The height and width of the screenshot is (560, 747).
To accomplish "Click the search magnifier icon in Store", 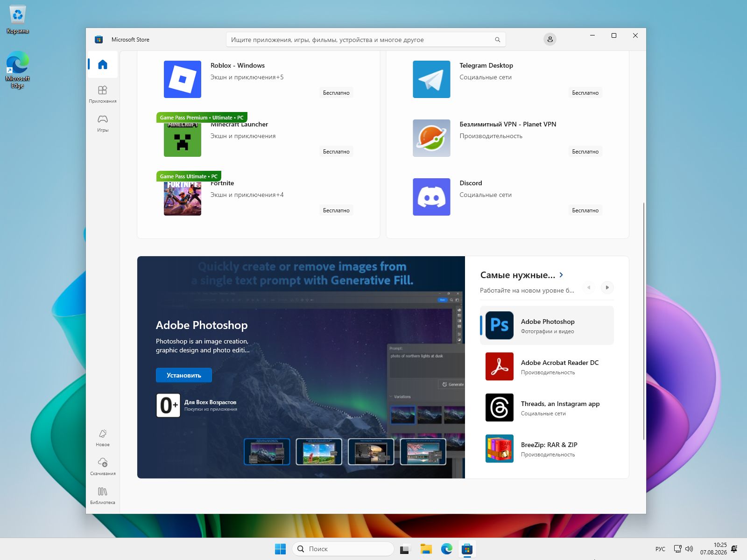I will 498,40.
